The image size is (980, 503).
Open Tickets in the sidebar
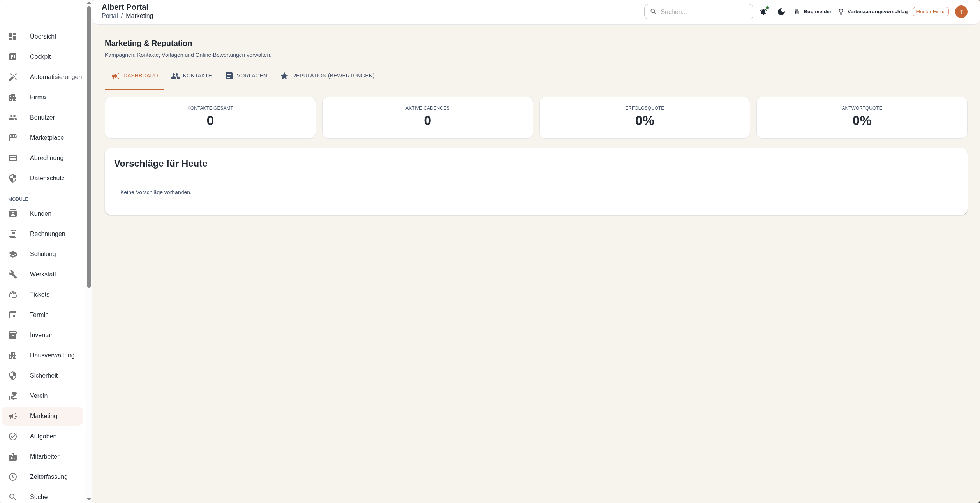[42, 295]
